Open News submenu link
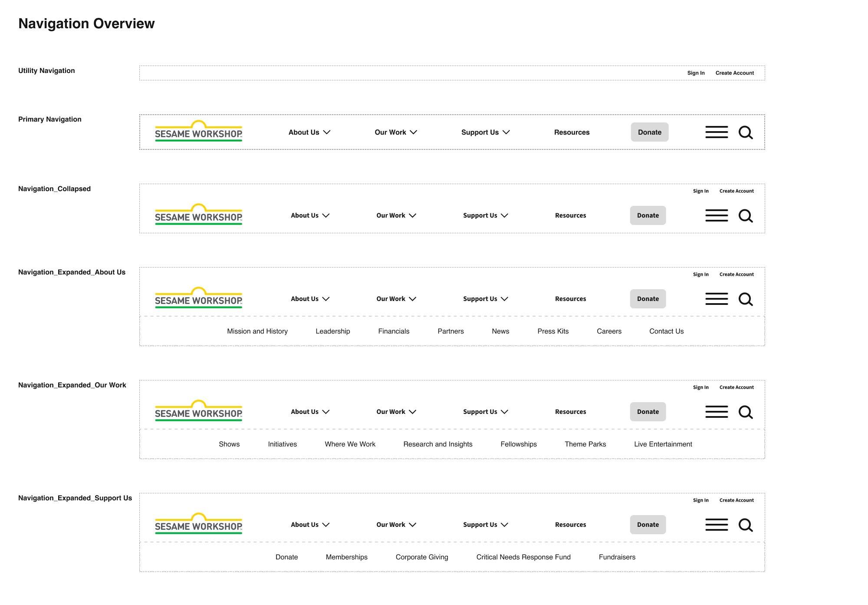Screen dimensions: 868x605 tap(500, 331)
